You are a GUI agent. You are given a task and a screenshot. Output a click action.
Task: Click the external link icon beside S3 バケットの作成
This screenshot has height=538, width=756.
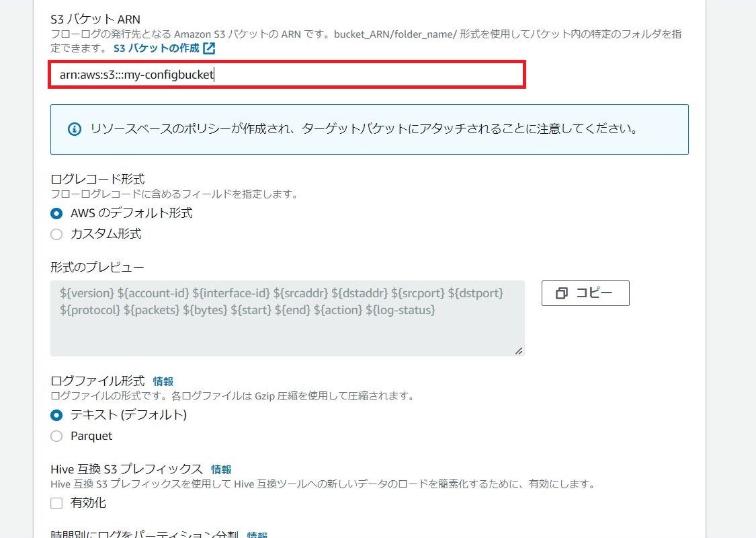coord(209,48)
